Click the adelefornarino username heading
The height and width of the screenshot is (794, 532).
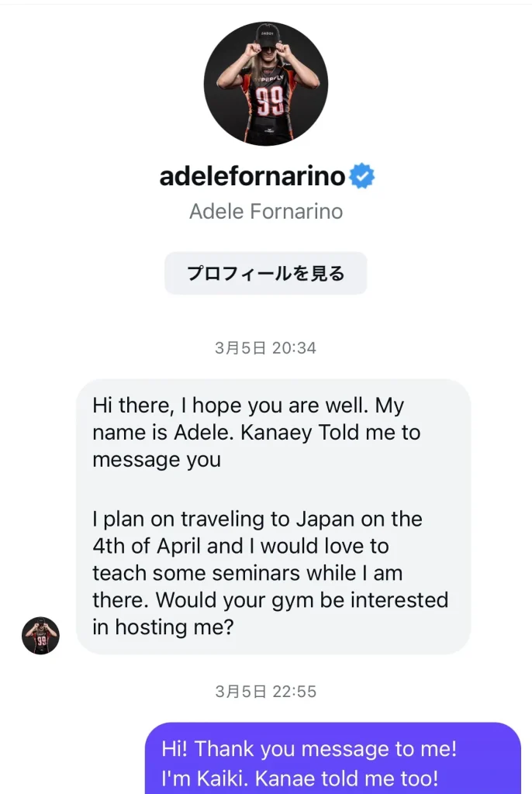click(252, 177)
